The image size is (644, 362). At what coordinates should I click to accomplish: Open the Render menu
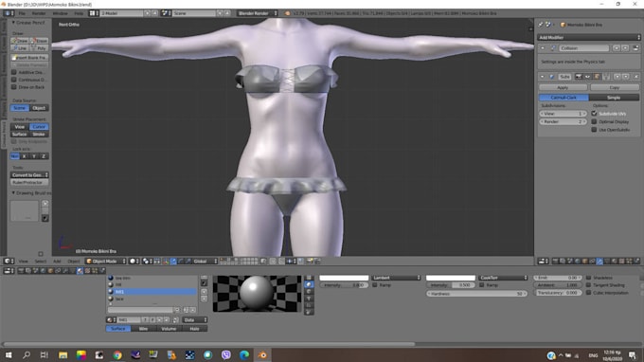coord(39,13)
